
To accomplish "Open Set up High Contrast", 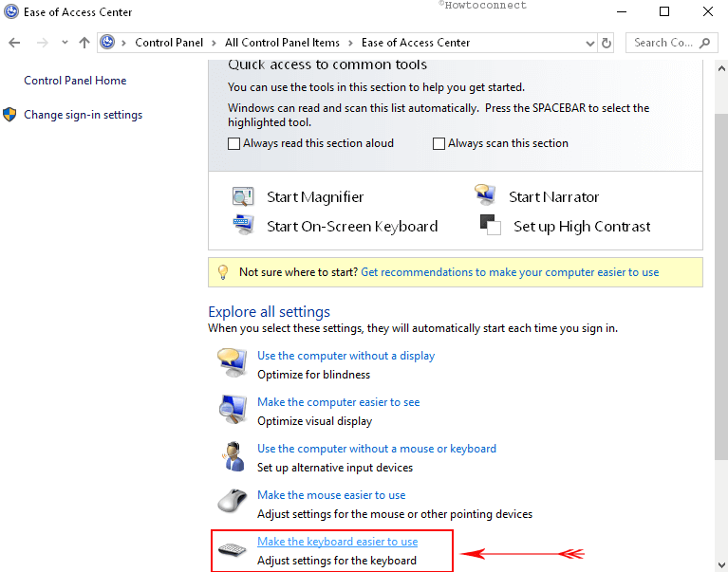I will click(582, 227).
